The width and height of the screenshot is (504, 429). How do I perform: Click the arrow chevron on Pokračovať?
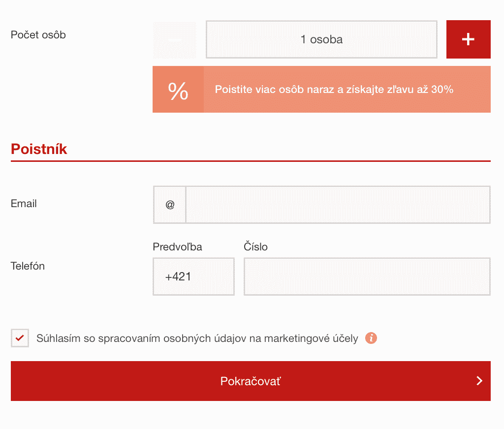tap(479, 381)
